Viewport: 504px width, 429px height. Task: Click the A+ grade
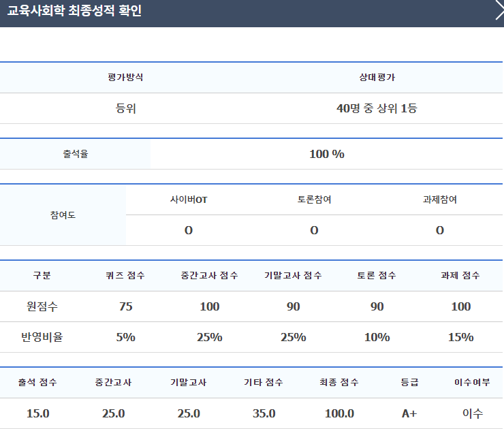click(x=409, y=413)
